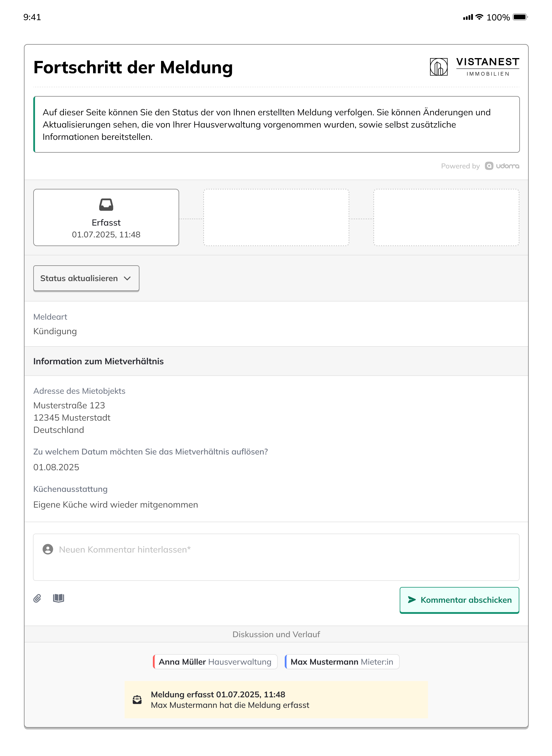Select the Anna Müller Hausverwaltung tag

[215, 662]
